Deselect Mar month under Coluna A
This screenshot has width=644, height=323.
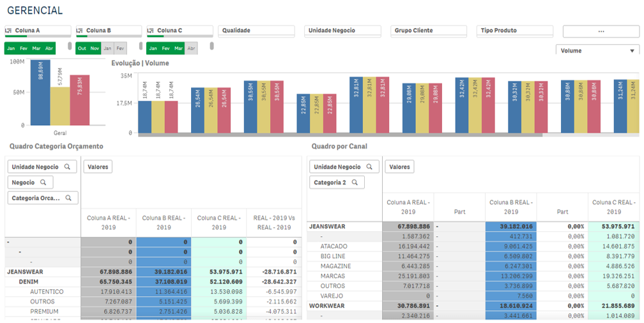coord(36,48)
